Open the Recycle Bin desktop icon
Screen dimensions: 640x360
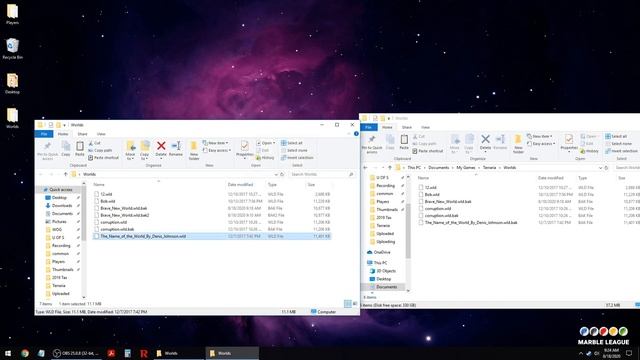12,49
